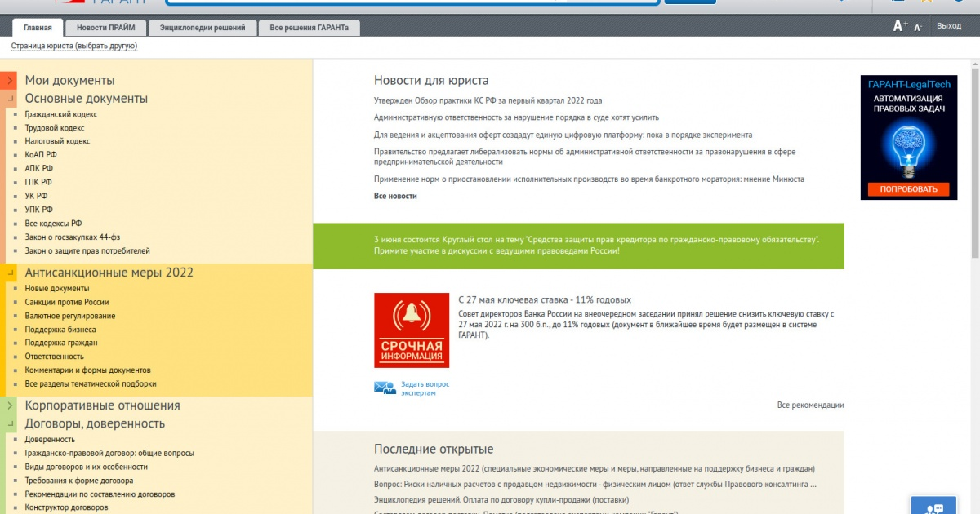
Task: Click Задать вопрос экспертам link
Action: tap(425, 388)
